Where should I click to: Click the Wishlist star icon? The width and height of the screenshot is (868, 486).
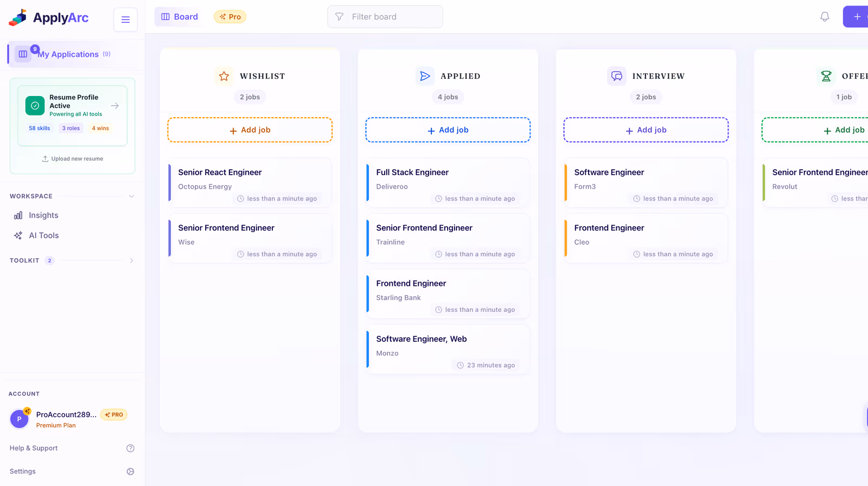[224, 76]
